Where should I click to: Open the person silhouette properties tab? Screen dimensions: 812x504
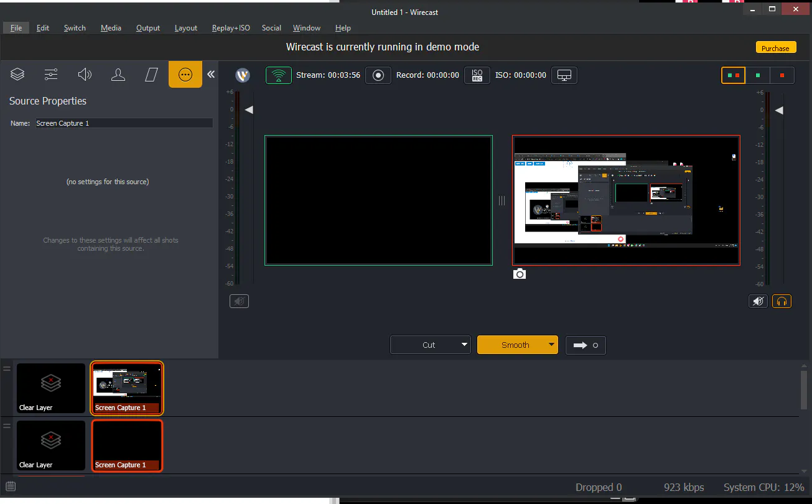118,75
